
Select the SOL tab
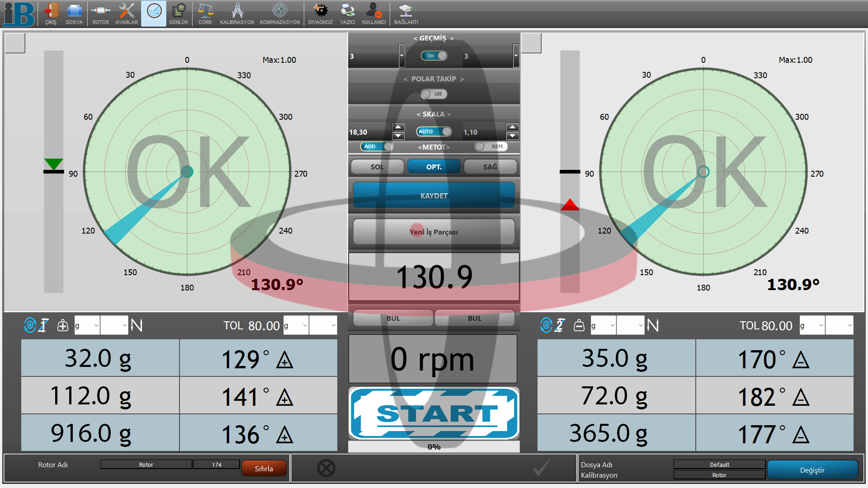coord(377,167)
